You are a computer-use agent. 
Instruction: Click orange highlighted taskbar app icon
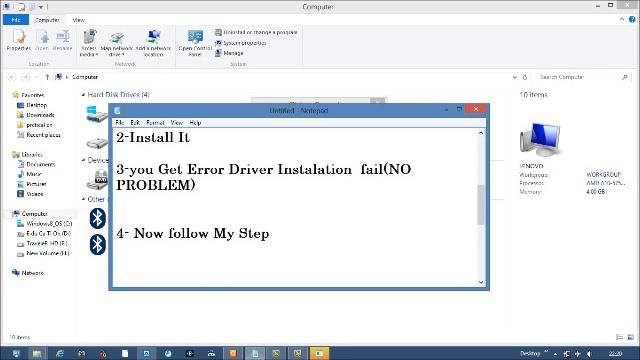click(x=319, y=353)
